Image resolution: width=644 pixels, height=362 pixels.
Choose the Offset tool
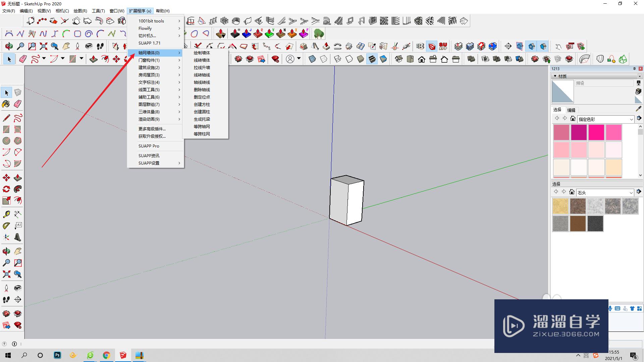18,200
